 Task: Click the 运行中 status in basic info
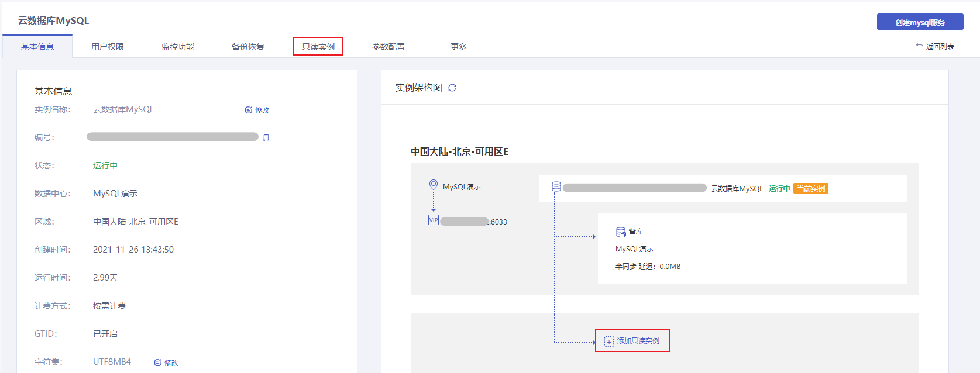(x=105, y=165)
